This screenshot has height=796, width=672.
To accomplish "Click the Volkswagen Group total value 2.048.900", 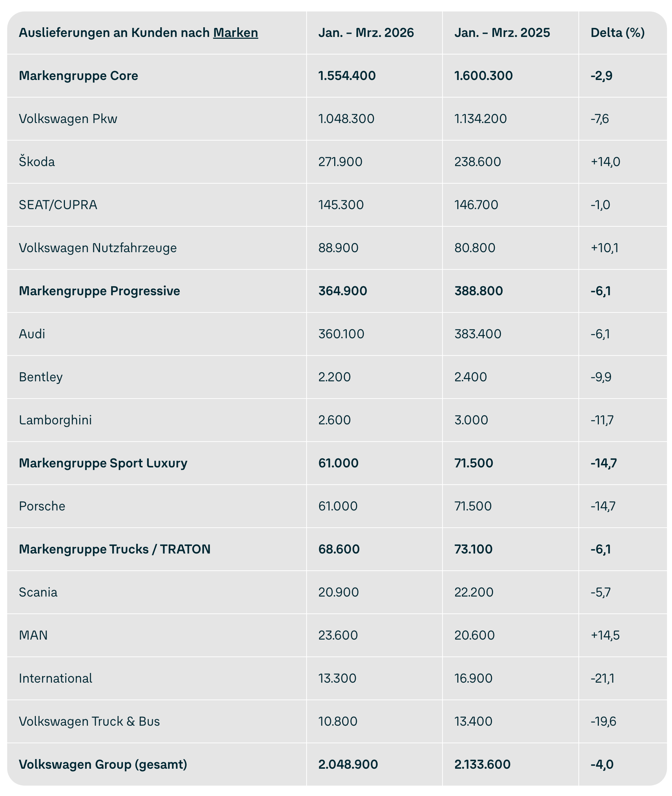I will (348, 765).
